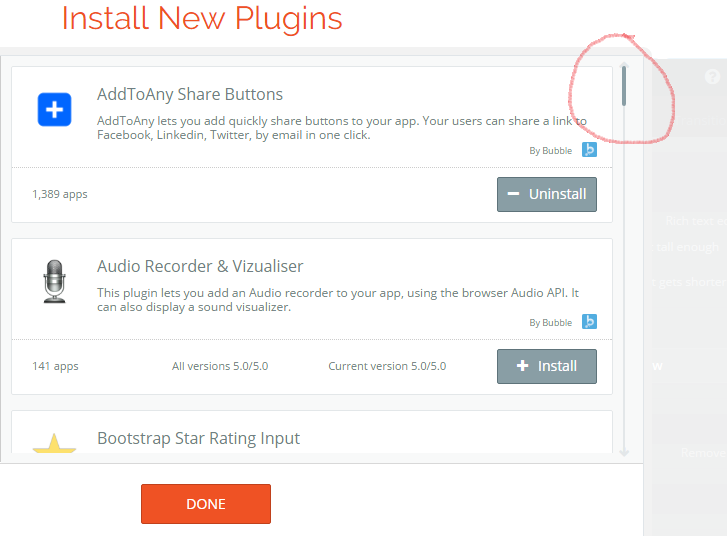Open the Audio Recorder & Vizualiser title
Screen dimensions: 727x536
tap(200, 266)
